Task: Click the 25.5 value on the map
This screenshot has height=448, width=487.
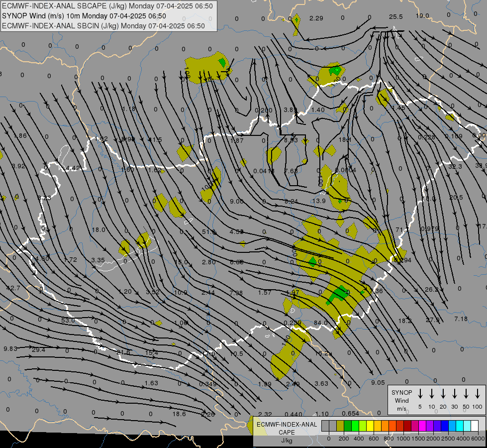Action: click(395, 17)
